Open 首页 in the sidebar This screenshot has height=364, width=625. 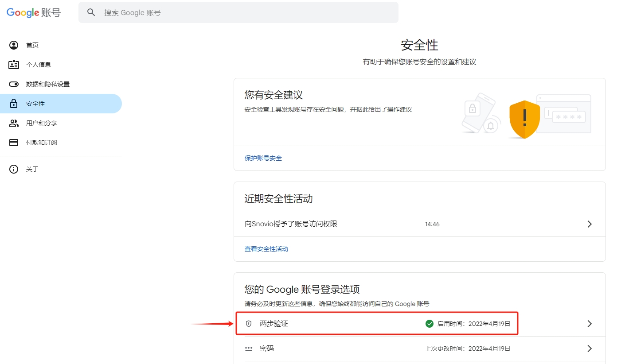click(x=61, y=45)
